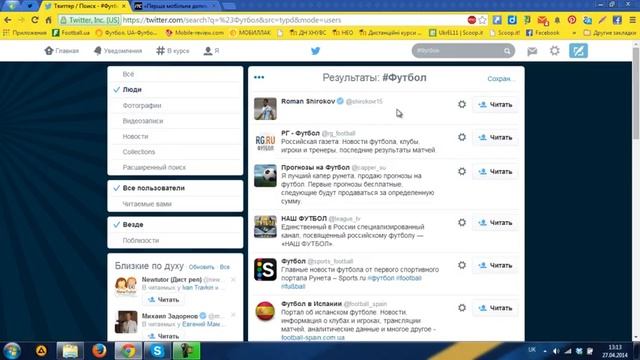640x360 pixels.
Task: Open direct messages envelope icon
Action: (532, 51)
